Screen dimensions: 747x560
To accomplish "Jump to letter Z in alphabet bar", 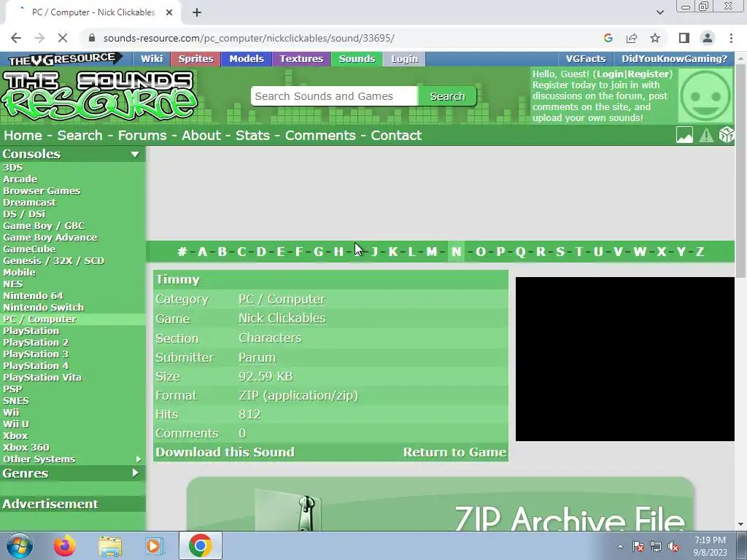I will coord(700,252).
